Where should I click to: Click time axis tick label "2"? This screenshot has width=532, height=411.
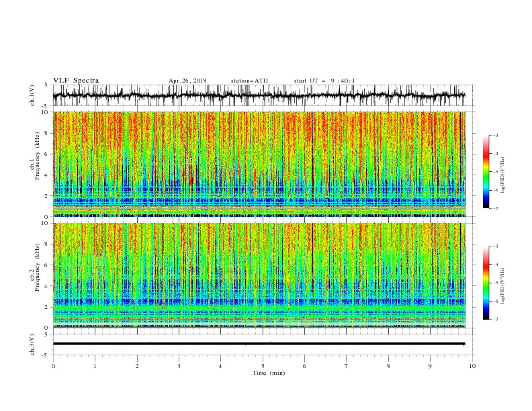(137, 366)
